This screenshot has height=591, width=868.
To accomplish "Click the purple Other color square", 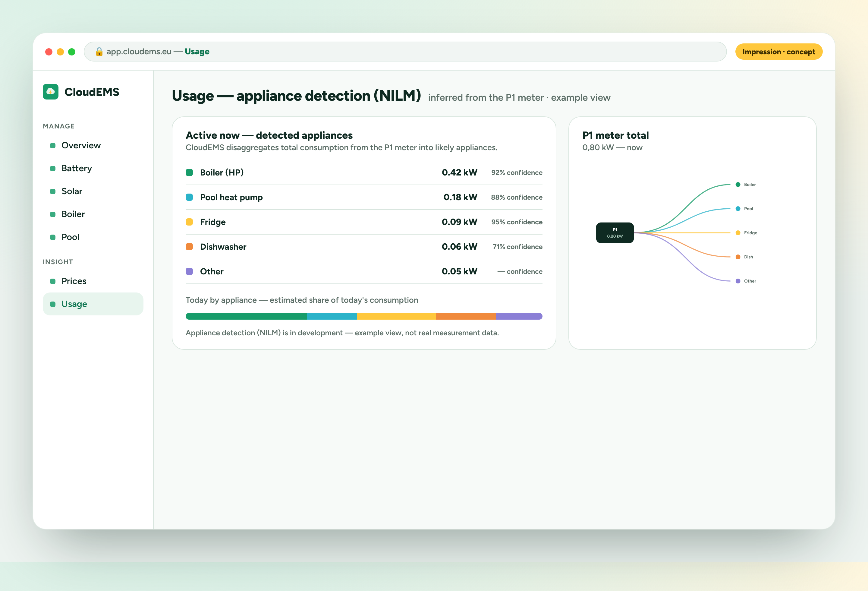I will (x=189, y=271).
